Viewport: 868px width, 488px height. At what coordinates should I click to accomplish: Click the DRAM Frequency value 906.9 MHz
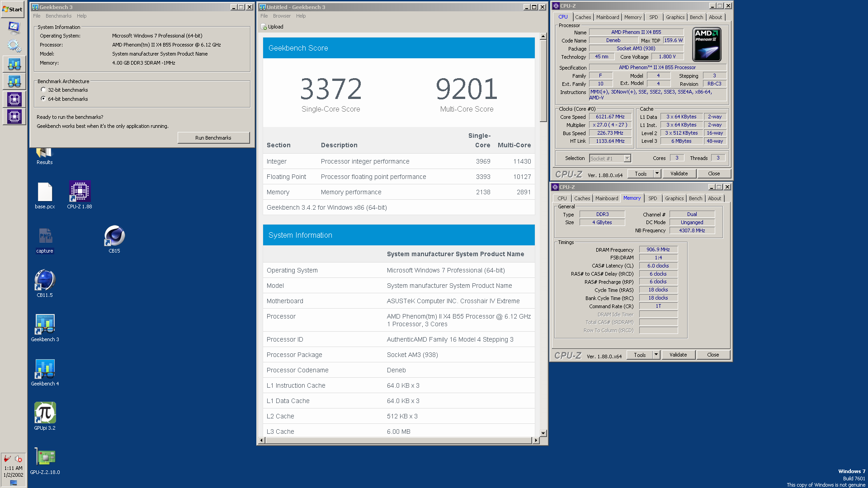coord(658,249)
